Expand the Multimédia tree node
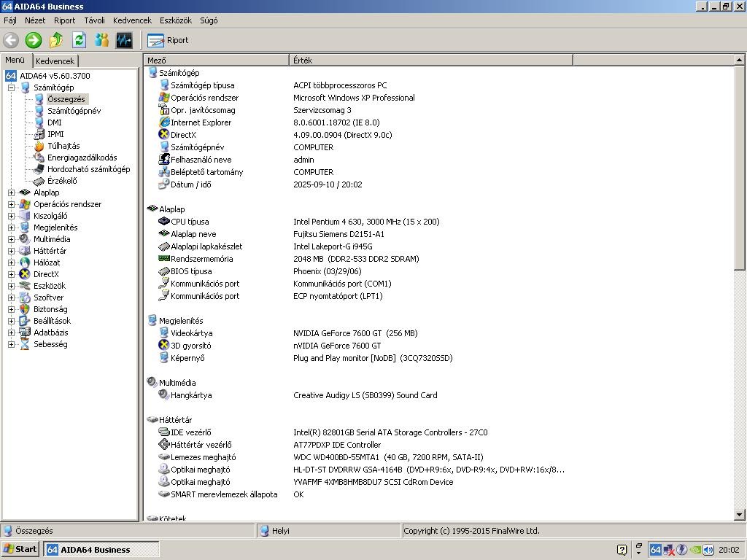 (11, 239)
